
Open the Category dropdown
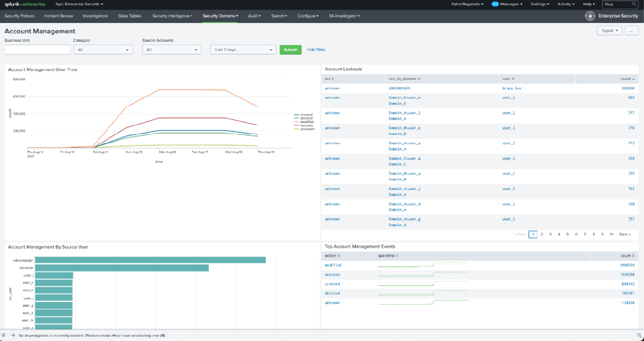pos(103,49)
